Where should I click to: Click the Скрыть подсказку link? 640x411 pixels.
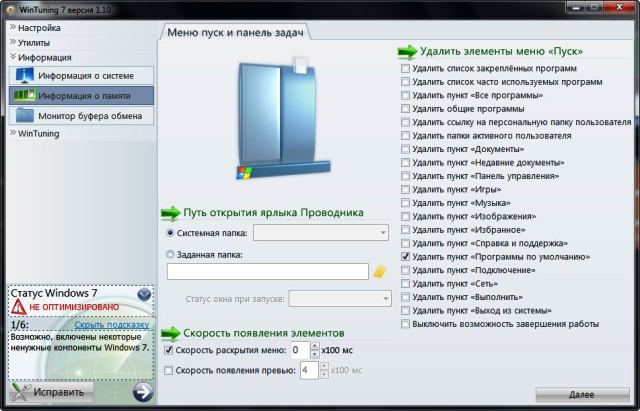coord(112,325)
